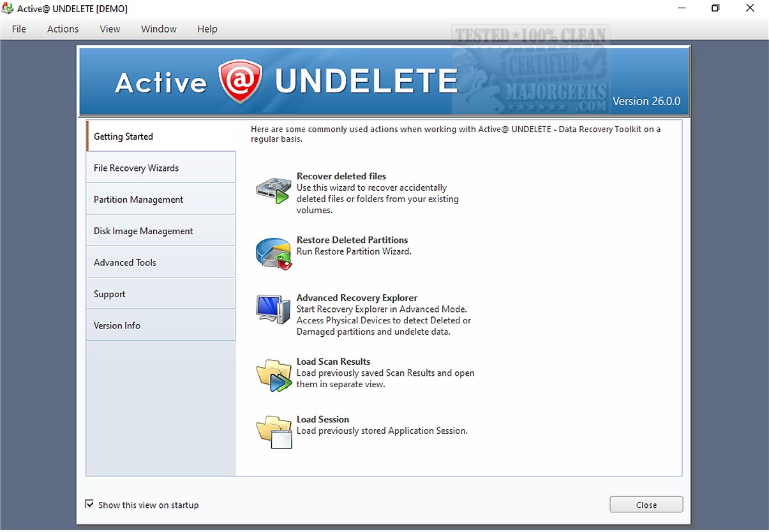This screenshot has height=532, width=769.
Task: Click the Close button in dialog
Action: [x=646, y=505]
